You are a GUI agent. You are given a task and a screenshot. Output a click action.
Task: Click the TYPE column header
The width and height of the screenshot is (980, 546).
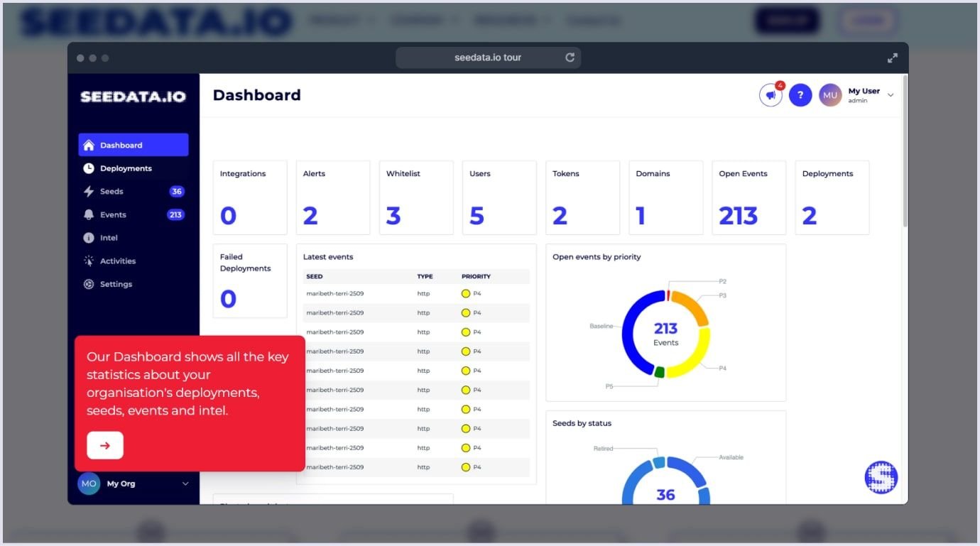click(x=425, y=276)
